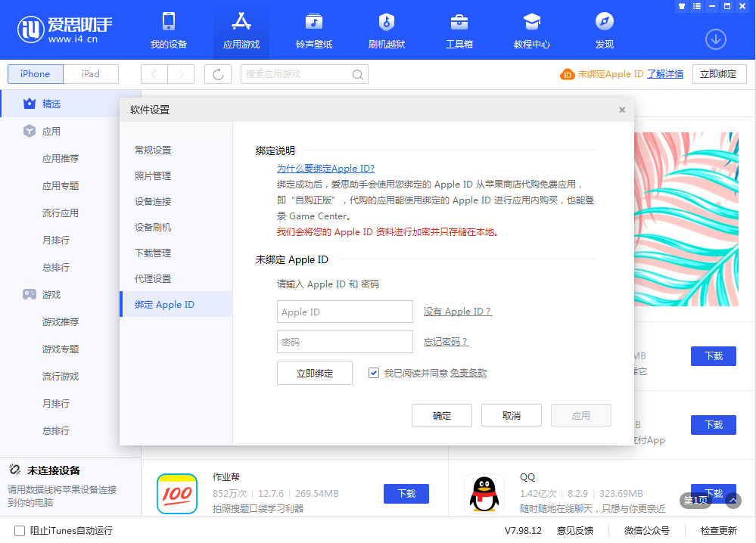Open 发现 discover section
The height and width of the screenshot is (543, 756).
[604, 29]
